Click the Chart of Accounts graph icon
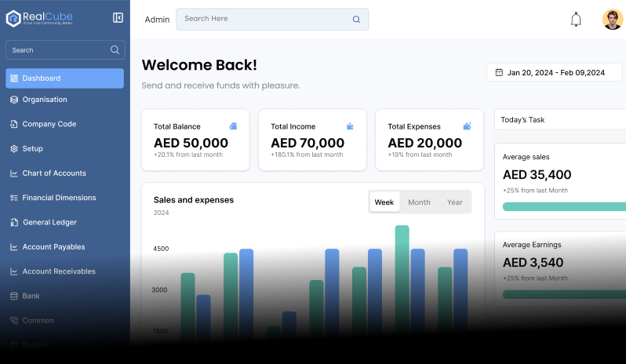 14,173
